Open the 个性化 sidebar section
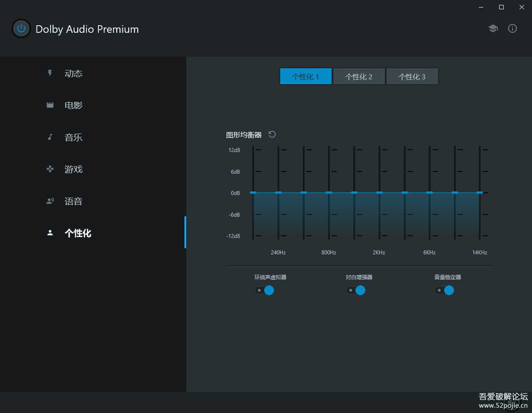Image resolution: width=532 pixels, height=413 pixels. [x=78, y=233]
